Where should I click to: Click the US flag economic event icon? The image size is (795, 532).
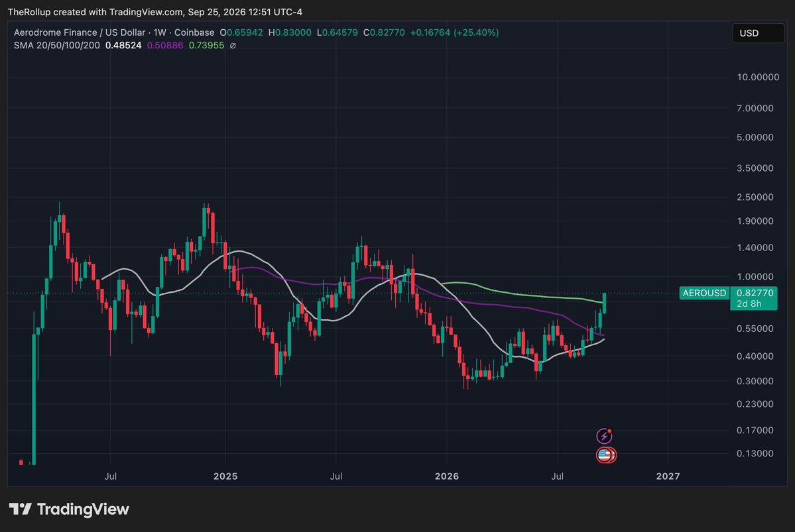click(x=605, y=455)
